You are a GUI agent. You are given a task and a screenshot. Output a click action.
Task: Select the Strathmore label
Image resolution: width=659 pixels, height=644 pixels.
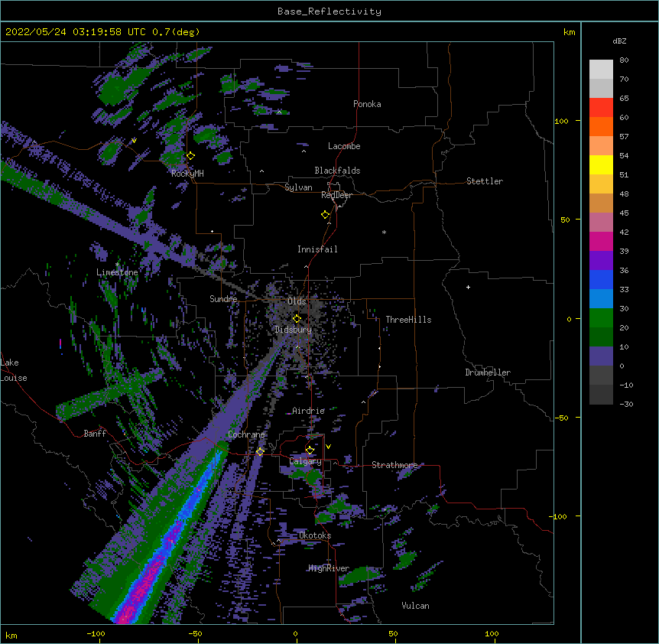tap(395, 465)
